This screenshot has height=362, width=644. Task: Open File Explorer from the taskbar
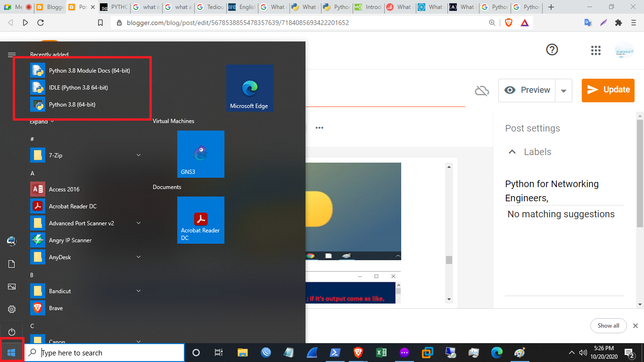242,353
